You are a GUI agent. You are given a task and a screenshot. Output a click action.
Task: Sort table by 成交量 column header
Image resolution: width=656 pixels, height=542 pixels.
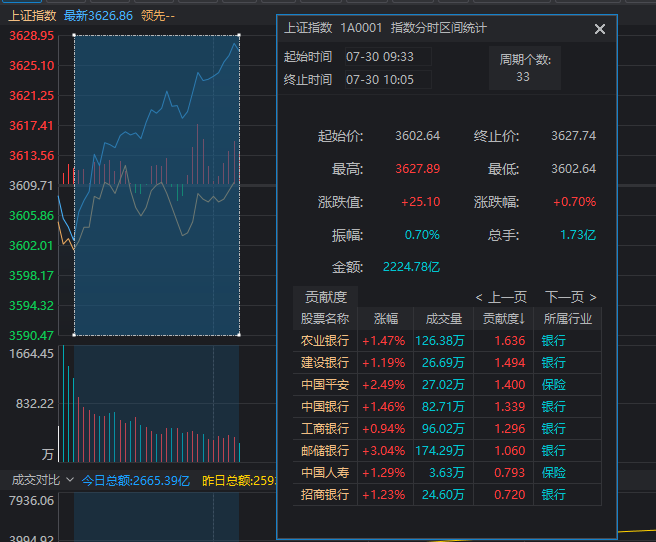point(444,319)
